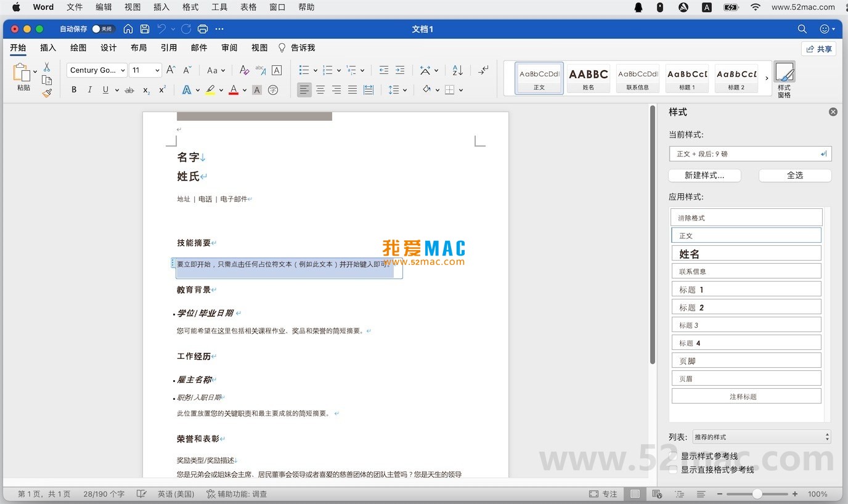The height and width of the screenshot is (504, 848).
Task: Toggle bold formatting
Action: pos(74,90)
